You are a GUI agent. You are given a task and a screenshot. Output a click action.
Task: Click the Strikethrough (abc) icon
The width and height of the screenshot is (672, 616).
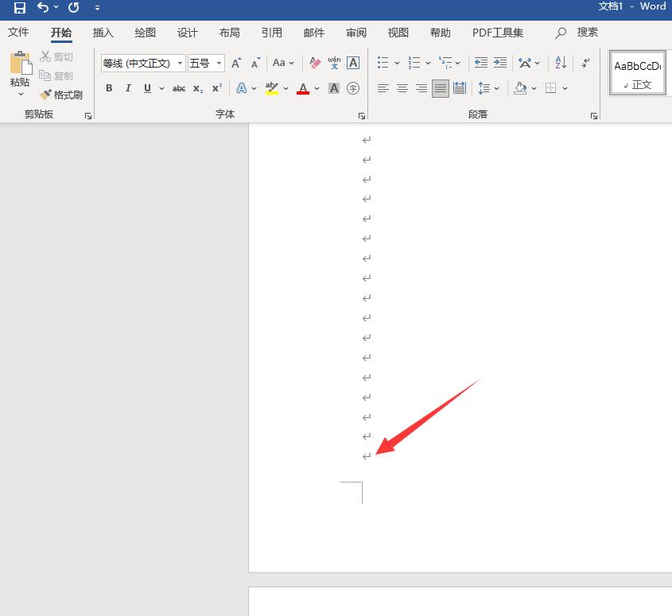tap(179, 88)
